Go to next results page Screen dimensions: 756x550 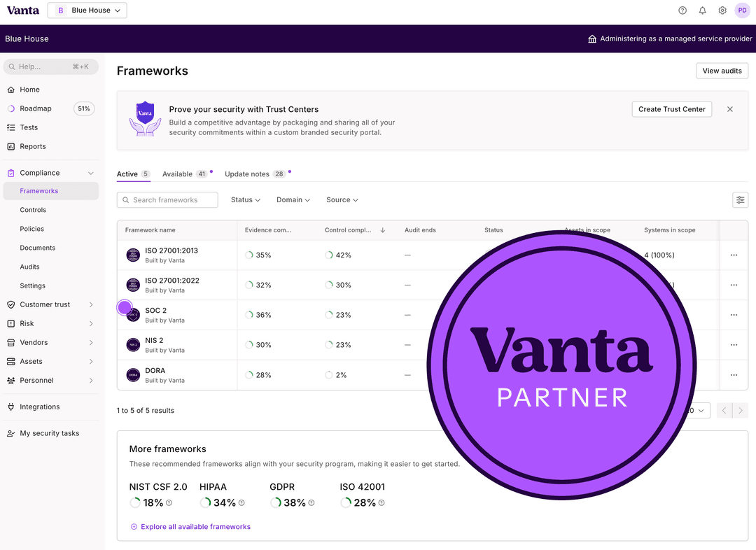coord(741,411)
